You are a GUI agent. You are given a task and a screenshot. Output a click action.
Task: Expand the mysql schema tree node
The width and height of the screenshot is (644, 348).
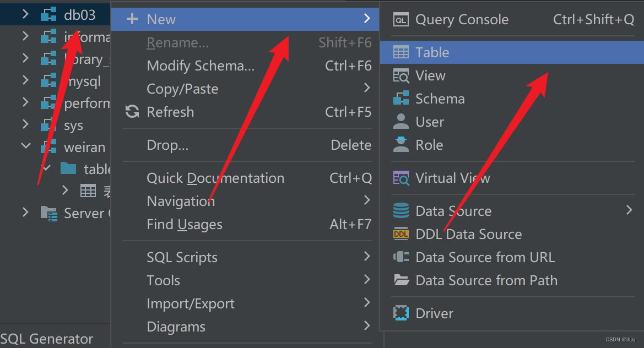tap(25, 81)
